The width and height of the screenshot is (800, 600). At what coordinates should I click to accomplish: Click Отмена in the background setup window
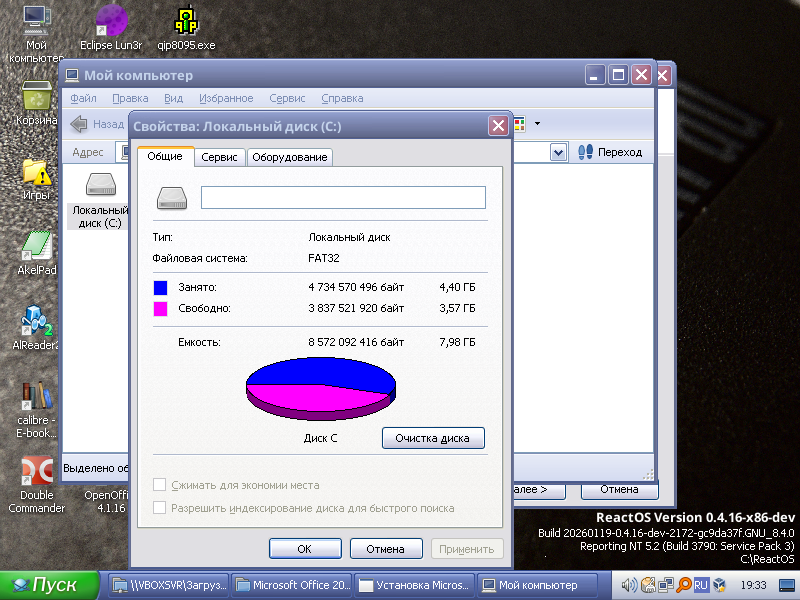click(x=619, y=490)
